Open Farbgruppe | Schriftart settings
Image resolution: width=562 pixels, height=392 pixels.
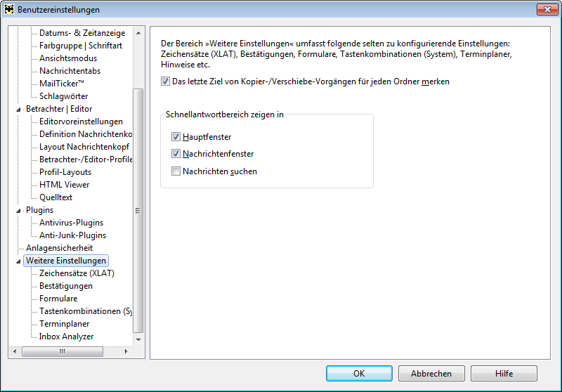coord(81,46)
